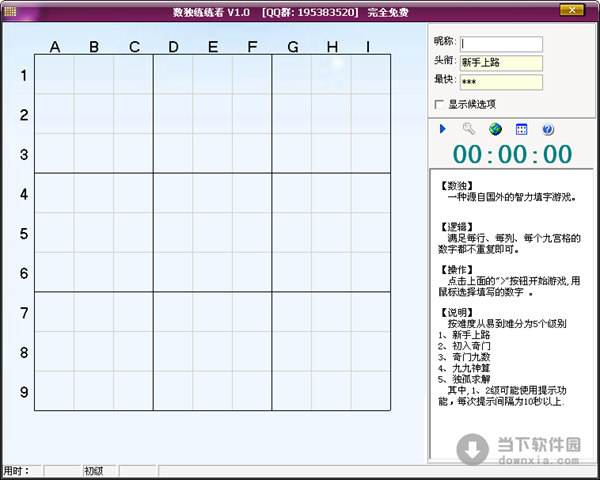This screenshot has height=480, width=600.
Task: Click the 头衔 field showing 新手上路
Action: click(x=501, y=63)
